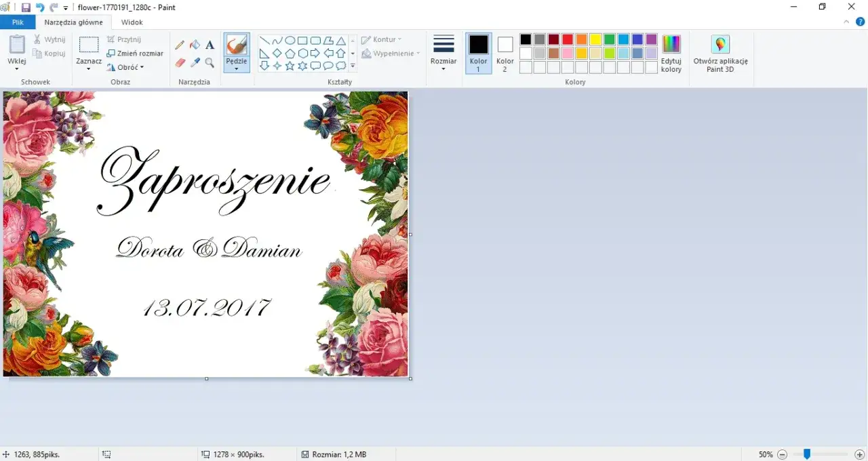
Task: Pick the Text tool
Action: 210,45
